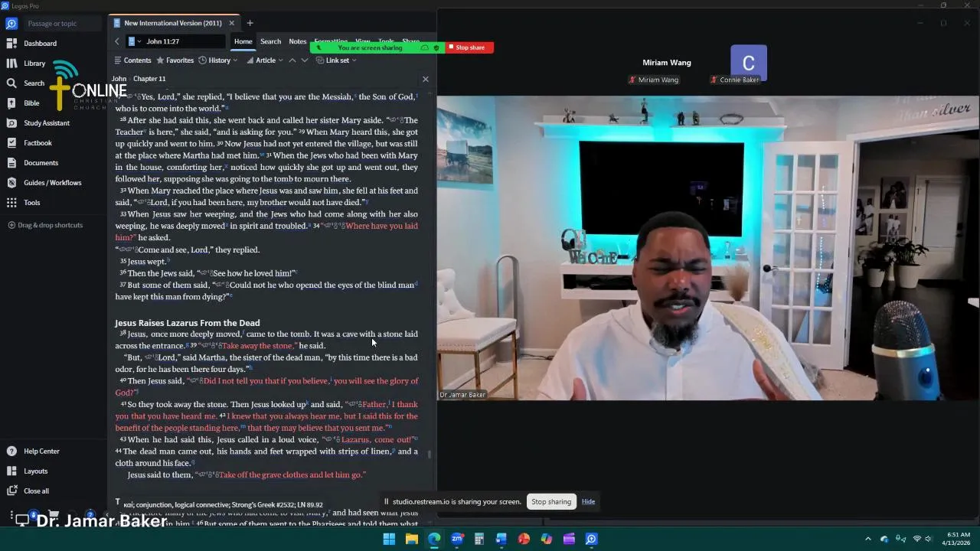Open the Search icon in the sidebar
980x551 pixels.
point(11,83)
